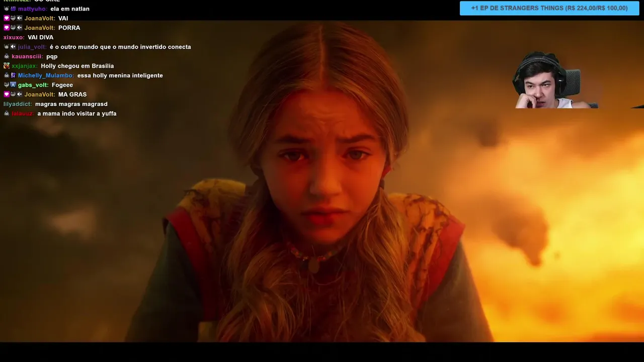Click the gray badge before kauansciii
This screenshot has height=362, width=644.
pyautogui.click(x=7, y=56)
